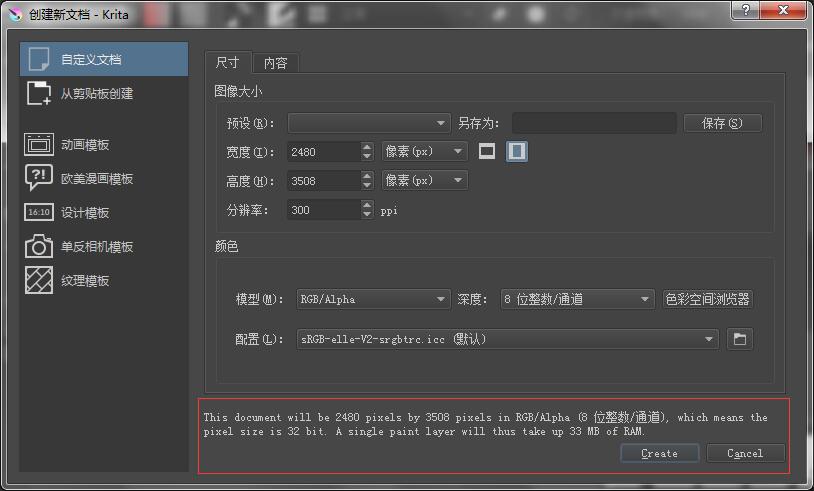Set landscape orientation icon

pyautogui.click(x=486, y=152)
